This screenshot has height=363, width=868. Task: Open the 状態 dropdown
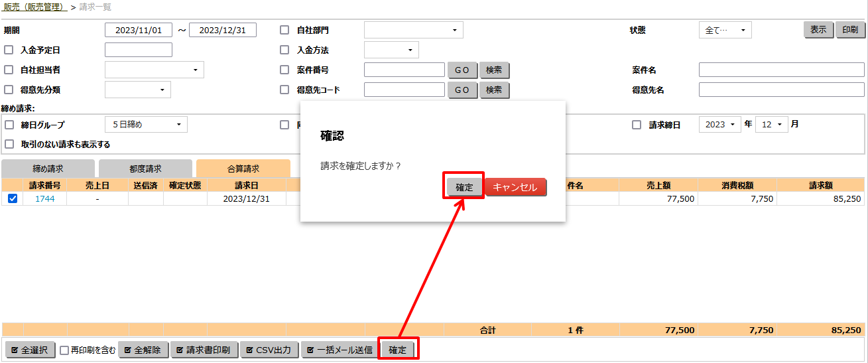point(725,30)
